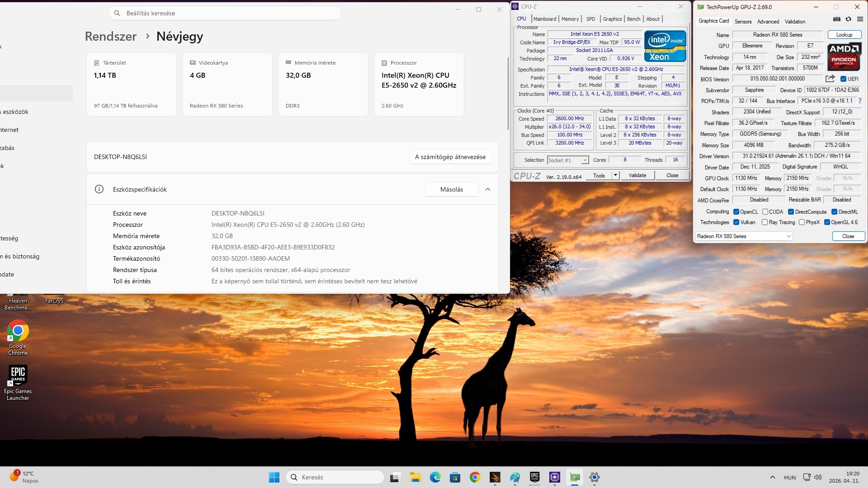This screenshot has width=868, height=488.
Task: Click the Másolás copy button
Action: [451, 189]
